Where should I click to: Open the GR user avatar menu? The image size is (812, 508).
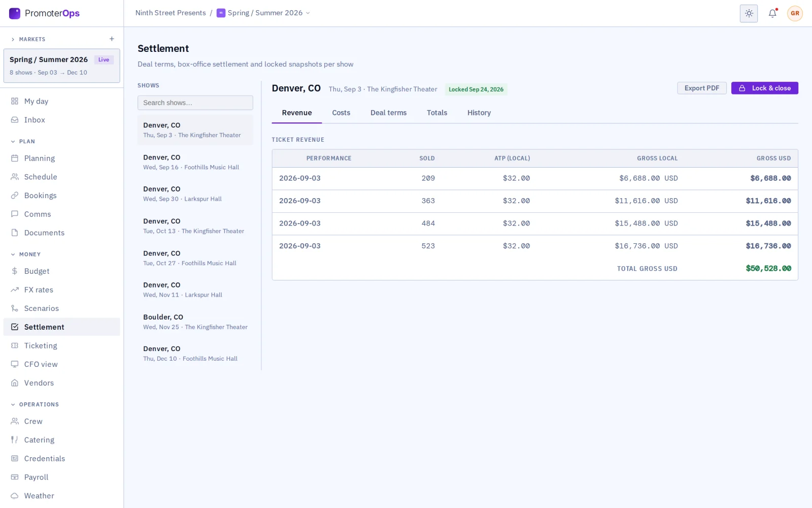point(795,13)
